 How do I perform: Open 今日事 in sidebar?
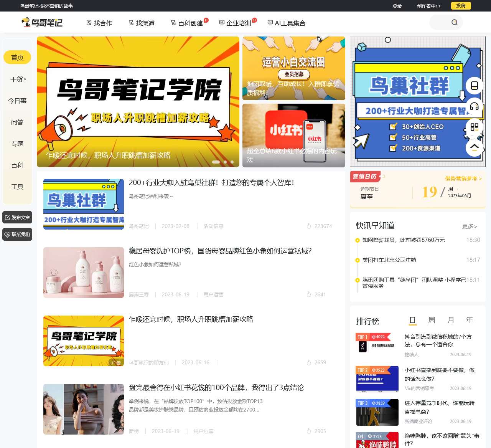coord(17,101)
